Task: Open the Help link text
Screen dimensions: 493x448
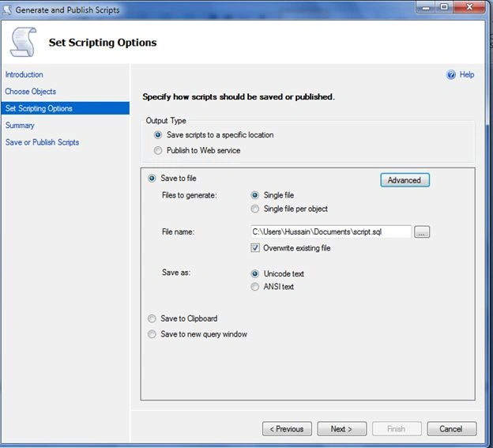Action: coord(467,75)
